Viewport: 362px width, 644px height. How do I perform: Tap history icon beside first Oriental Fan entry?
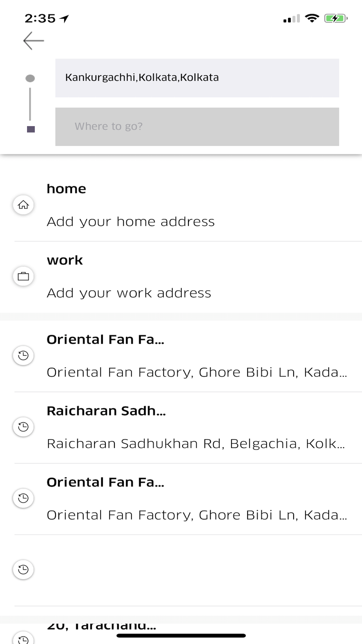[x=24, y=355]
